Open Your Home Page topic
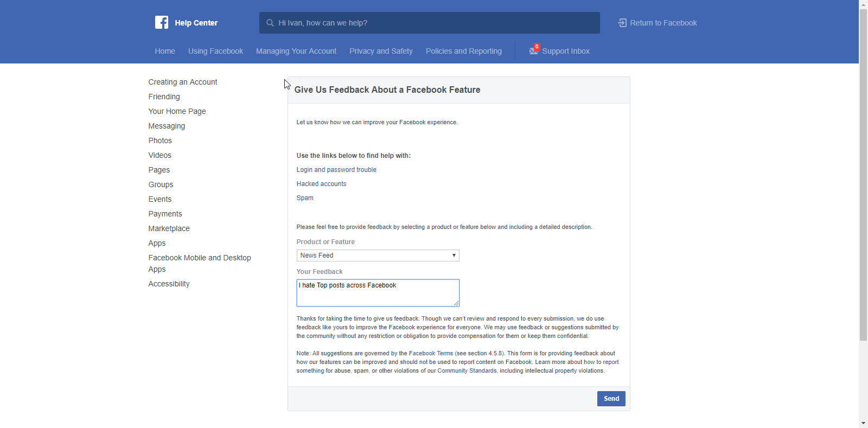868x428 pixels. (x=177, y=111)
